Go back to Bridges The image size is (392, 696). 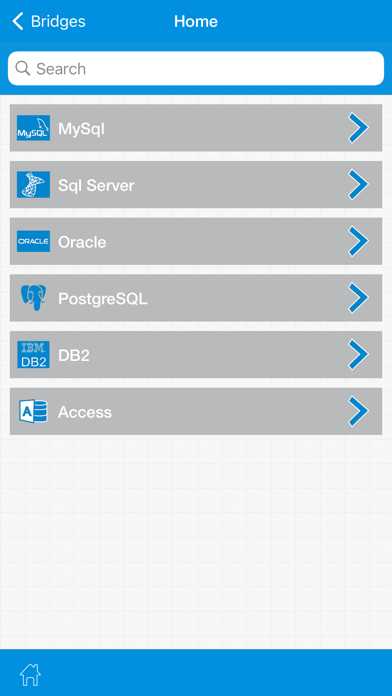coord(49,21)
